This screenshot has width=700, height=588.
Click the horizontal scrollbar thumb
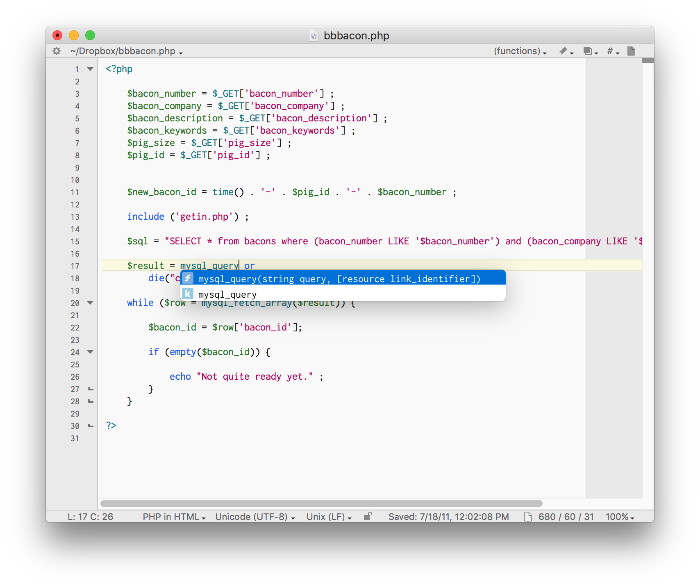[x=321, y=503]
